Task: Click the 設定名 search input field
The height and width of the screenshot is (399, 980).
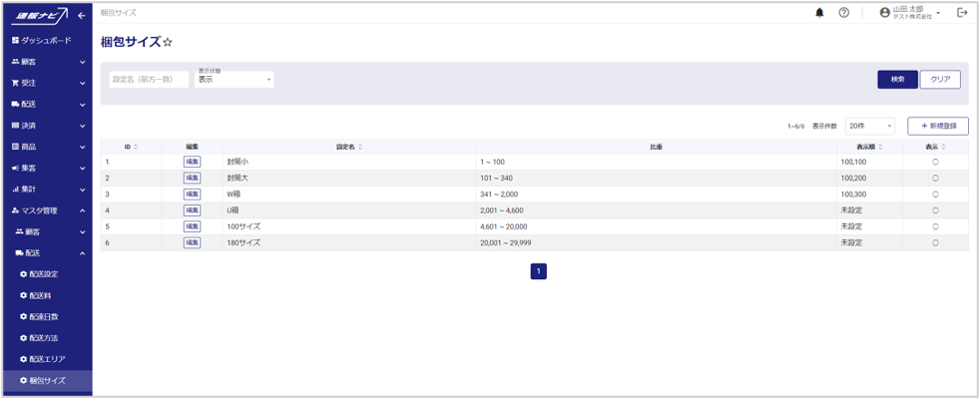Action: [x=149, y=80]
